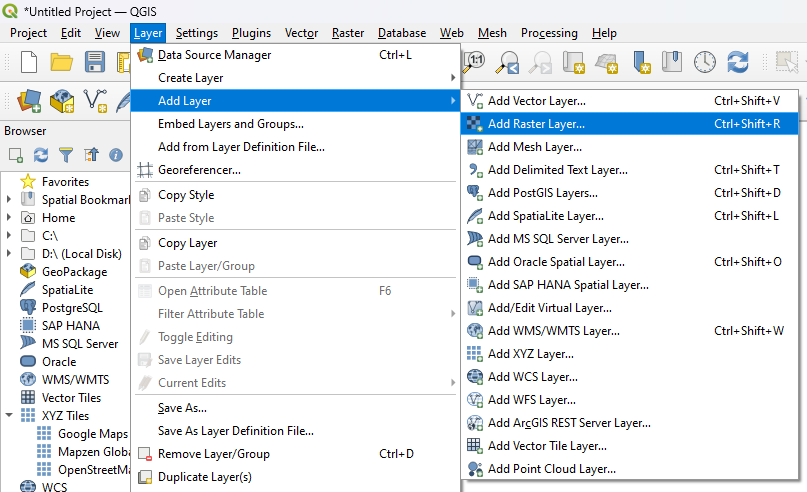Open the Project menu
This screenshot has height=492, width=807.
(x=28, y=33)
